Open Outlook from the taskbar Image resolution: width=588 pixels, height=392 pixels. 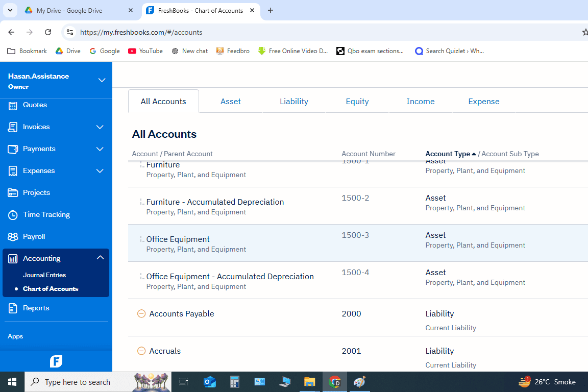(x=210, y=382)
